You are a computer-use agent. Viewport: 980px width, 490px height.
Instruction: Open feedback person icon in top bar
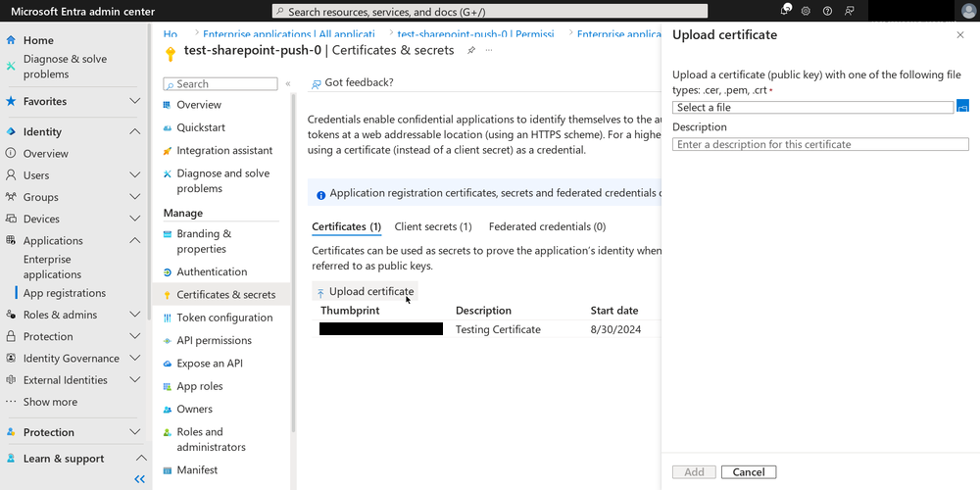(x=849, y=11)
